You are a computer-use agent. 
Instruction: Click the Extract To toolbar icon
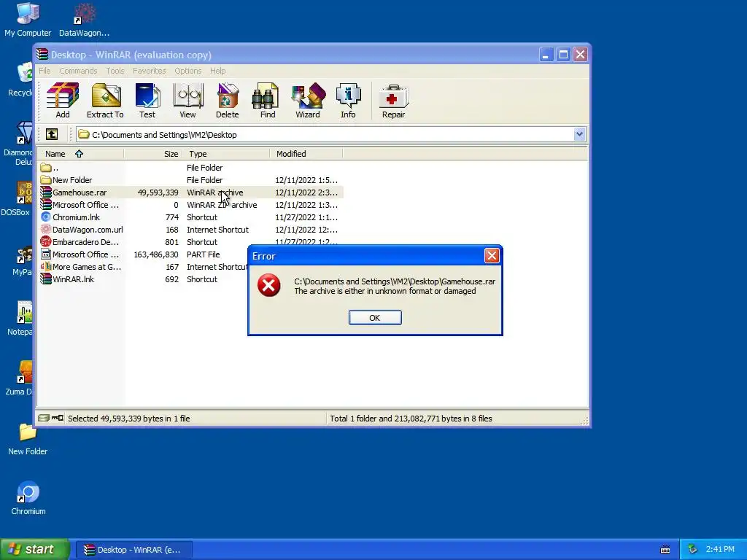click(x=105, y=101)
